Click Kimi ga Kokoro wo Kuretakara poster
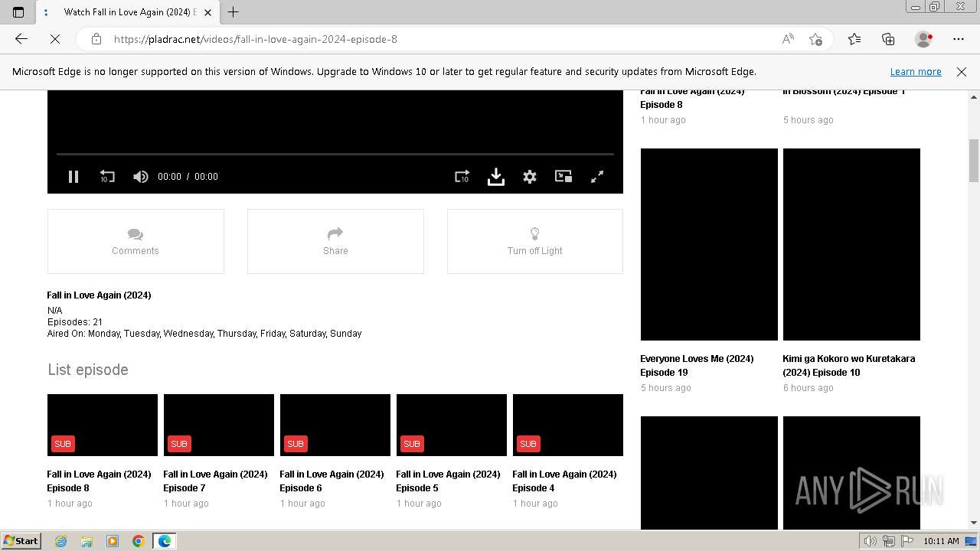Screen dimensions: 980x551 coord(851,244)
